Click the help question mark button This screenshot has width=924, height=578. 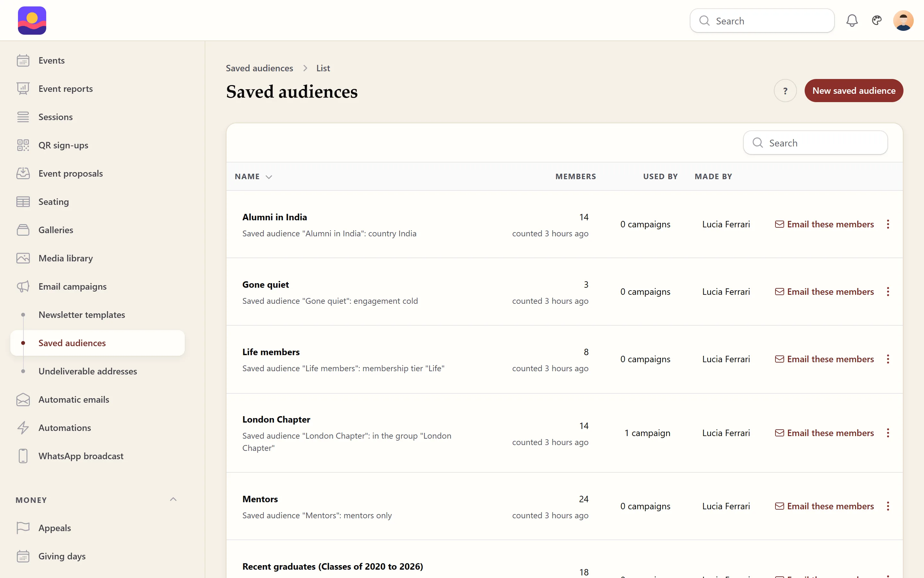click(x=785, y=91)
